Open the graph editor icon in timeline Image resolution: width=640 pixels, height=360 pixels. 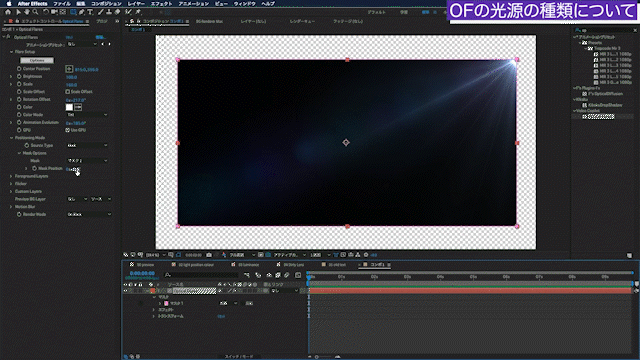point(298,275)
